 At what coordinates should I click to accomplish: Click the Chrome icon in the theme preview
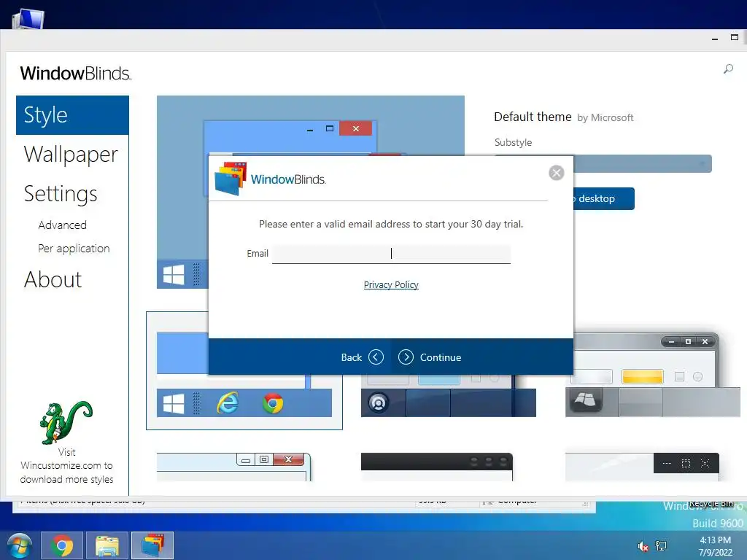coord(273,403)
